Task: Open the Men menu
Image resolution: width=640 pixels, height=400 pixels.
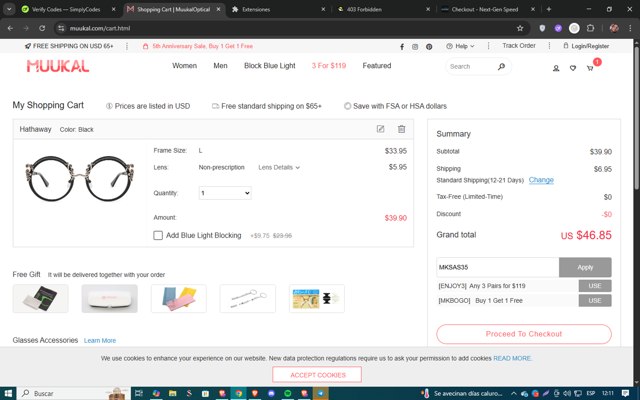Action: [220, 66]
